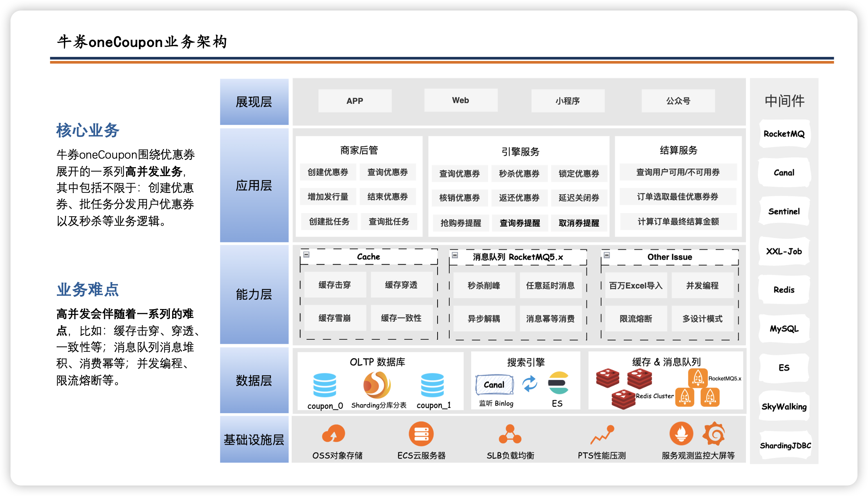Select the 数据层 layer label
Viewport: 868px width, 496px height.
(x=254, y=380)
